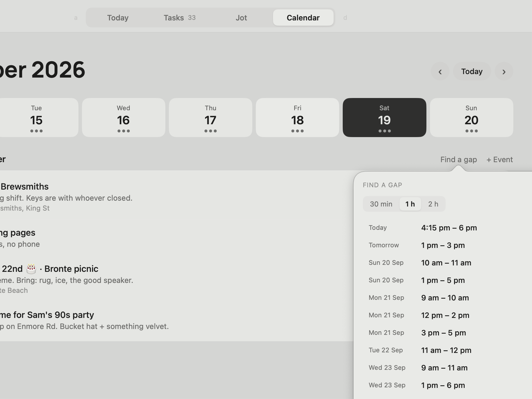Open the event noted 'no phone'

(x=176, y=238)
